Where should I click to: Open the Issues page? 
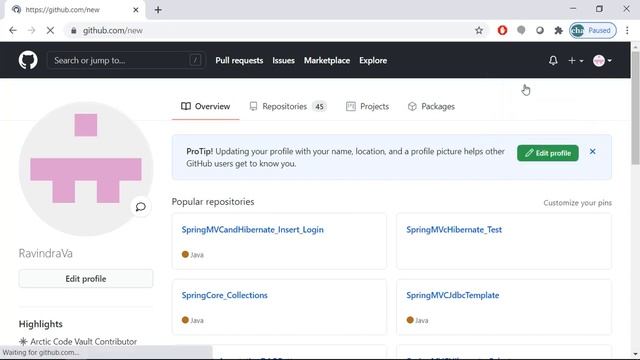pos(283,60)
